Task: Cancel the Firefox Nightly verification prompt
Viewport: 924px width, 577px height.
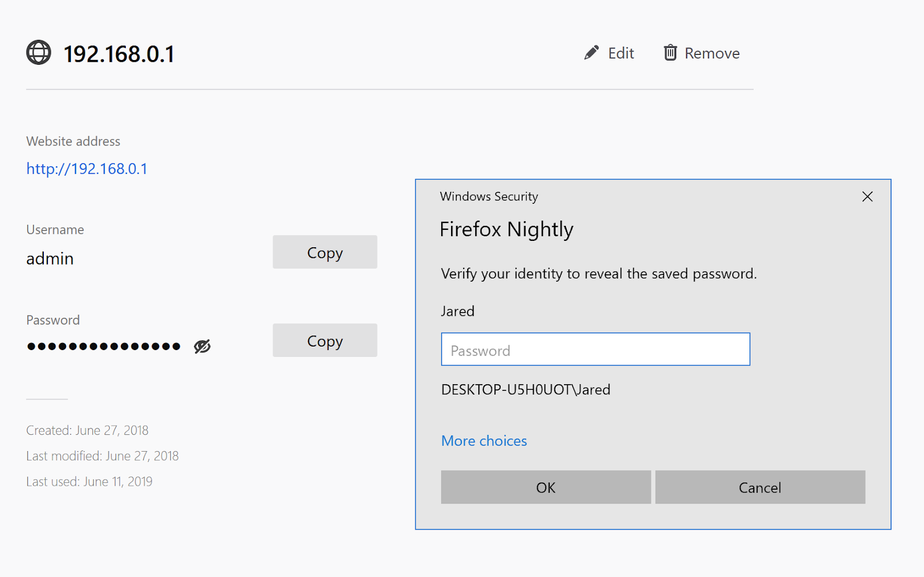Action: [x=759, y=487]
